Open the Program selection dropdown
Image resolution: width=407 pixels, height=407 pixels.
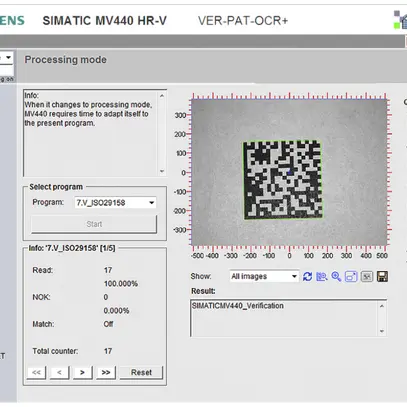point(115,202)
